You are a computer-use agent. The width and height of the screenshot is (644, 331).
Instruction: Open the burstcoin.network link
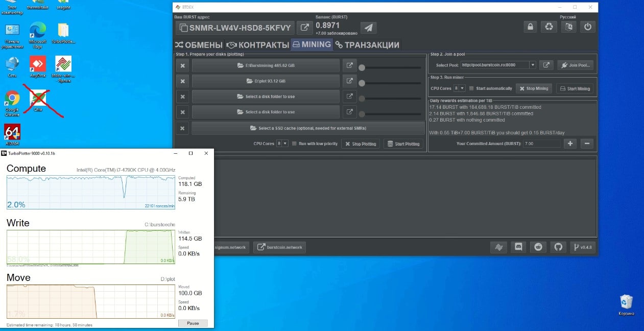pyautogui.click(x=279, y=247)
